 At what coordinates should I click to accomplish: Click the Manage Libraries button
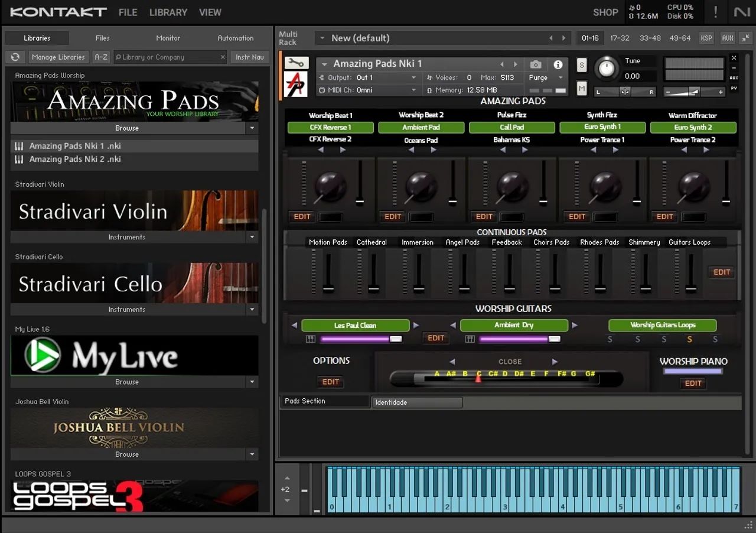point(58,57)
